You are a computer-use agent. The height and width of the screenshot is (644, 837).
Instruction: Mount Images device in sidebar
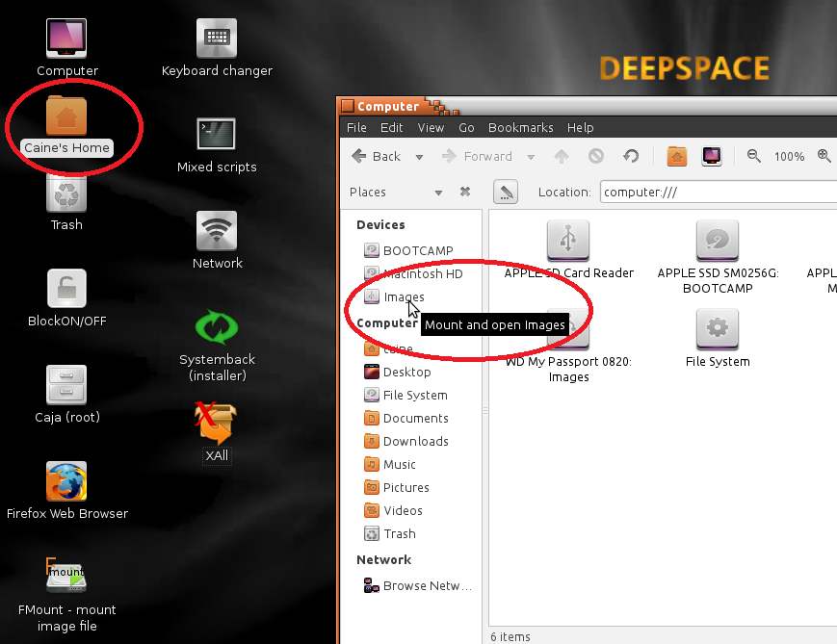(395, 296)
